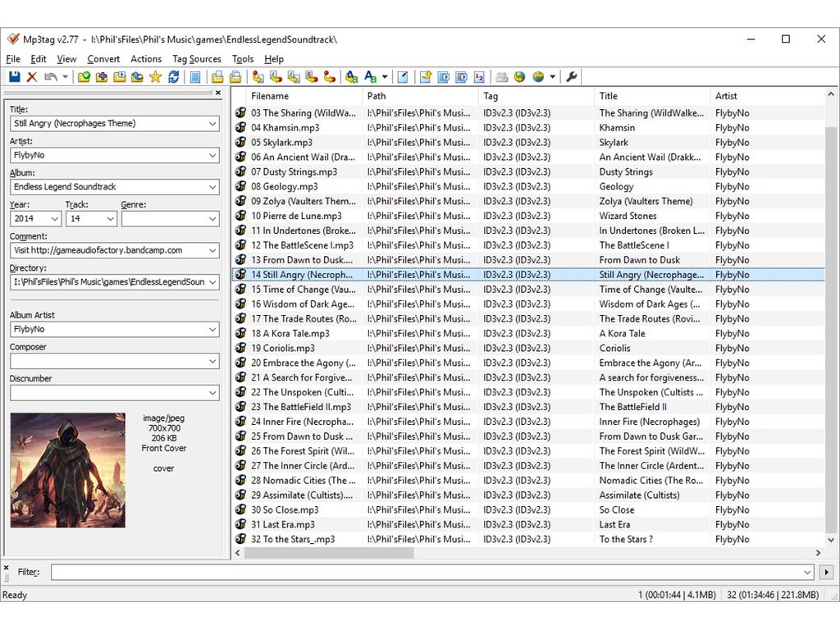Click the album cover art thumbnail
The image size is (840, 630).
coord(67,470)
